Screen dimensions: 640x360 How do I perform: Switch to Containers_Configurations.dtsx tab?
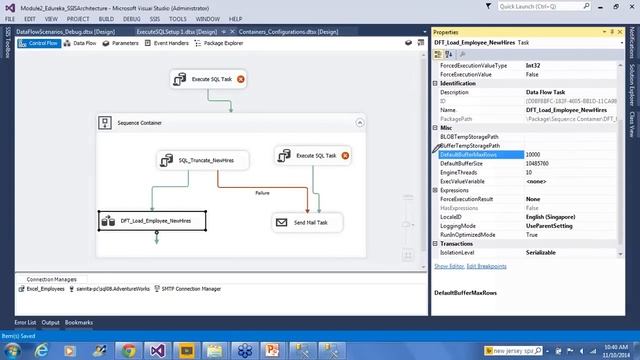tap(288, 31)
